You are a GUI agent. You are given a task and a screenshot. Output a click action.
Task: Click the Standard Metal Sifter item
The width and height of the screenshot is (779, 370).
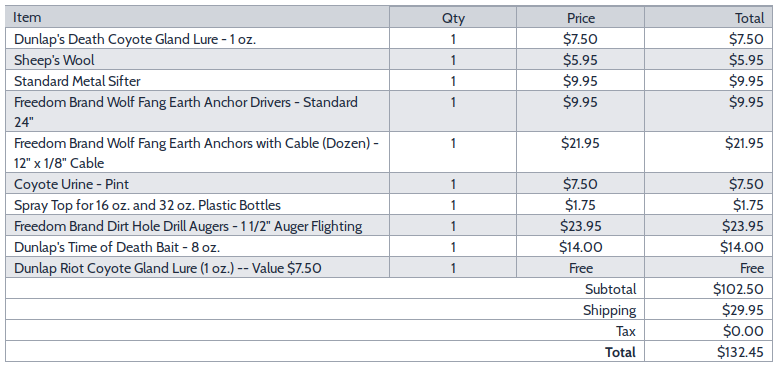[x=77, y=81]
